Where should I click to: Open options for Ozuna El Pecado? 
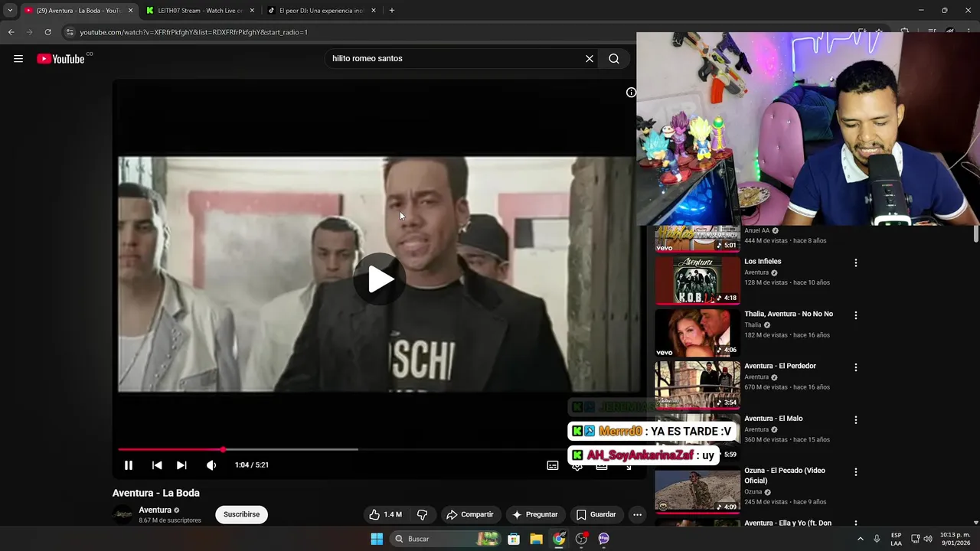[856, 472]
